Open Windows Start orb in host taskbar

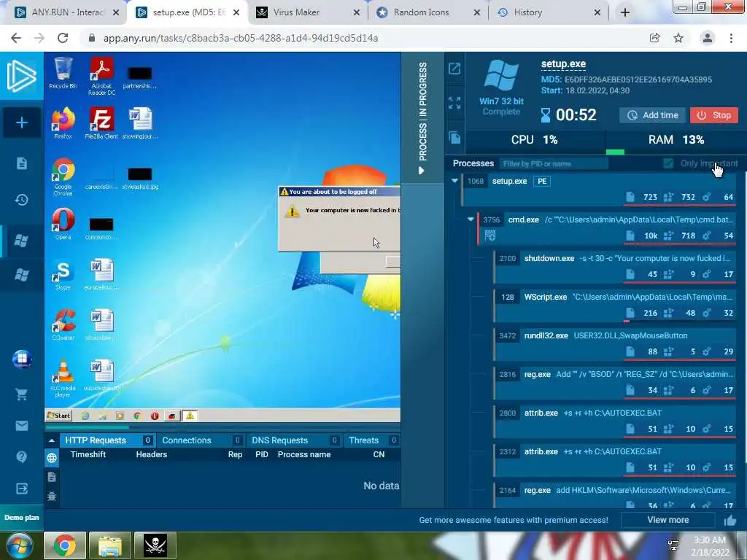coord(20,545)
